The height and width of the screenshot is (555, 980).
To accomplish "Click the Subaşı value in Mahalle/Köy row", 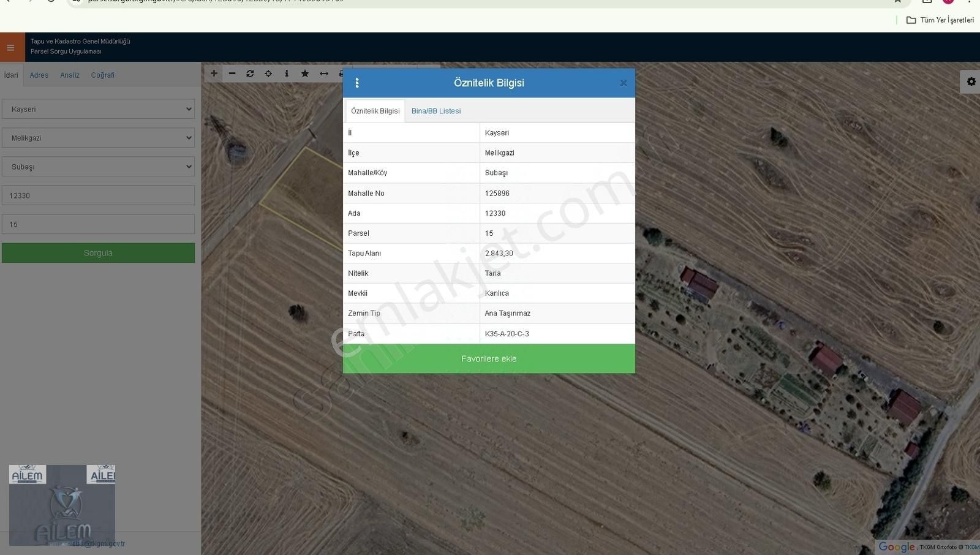I will pyautogui.click(x=496, y=173).
